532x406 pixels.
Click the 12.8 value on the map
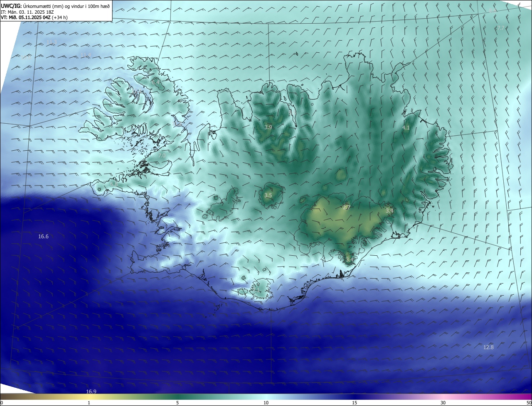(x=488, y=347)
